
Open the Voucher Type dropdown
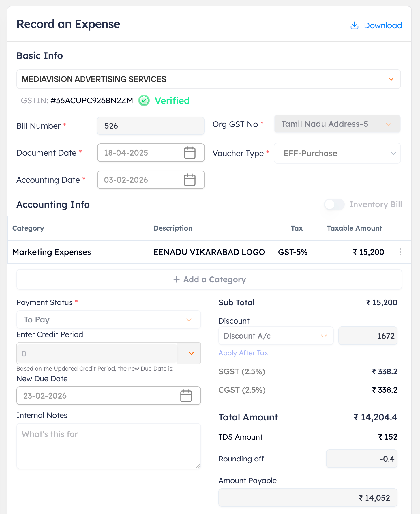pyautogui.click(x=393, y=153)
